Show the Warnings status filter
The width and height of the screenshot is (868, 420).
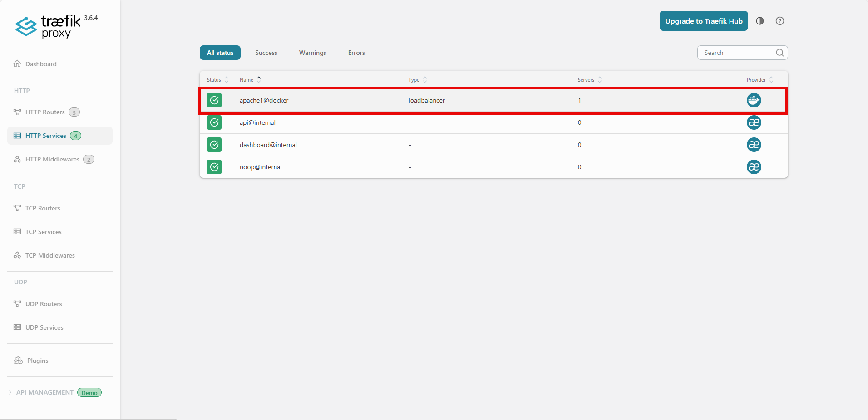click(312, 53)
